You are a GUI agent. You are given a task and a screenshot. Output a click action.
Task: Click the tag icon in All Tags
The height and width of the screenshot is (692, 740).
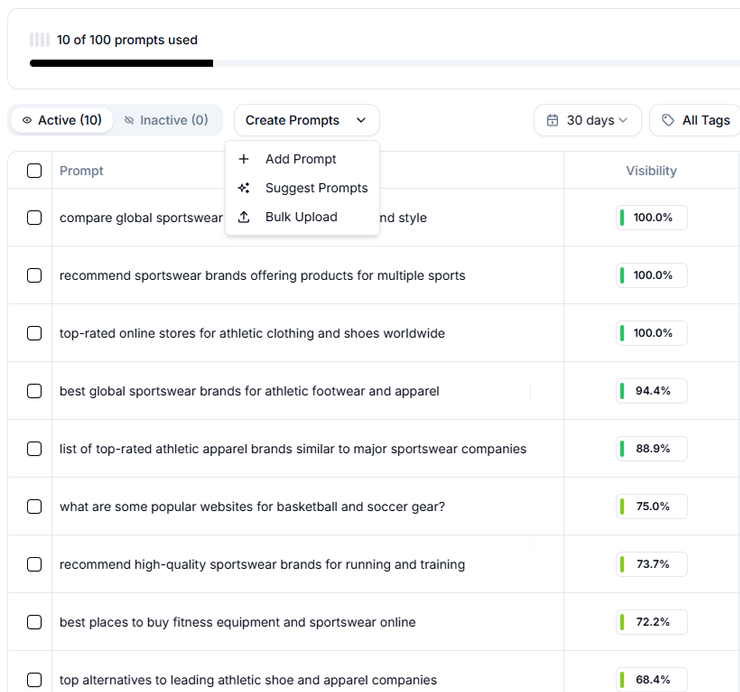[x=668, y=120]
